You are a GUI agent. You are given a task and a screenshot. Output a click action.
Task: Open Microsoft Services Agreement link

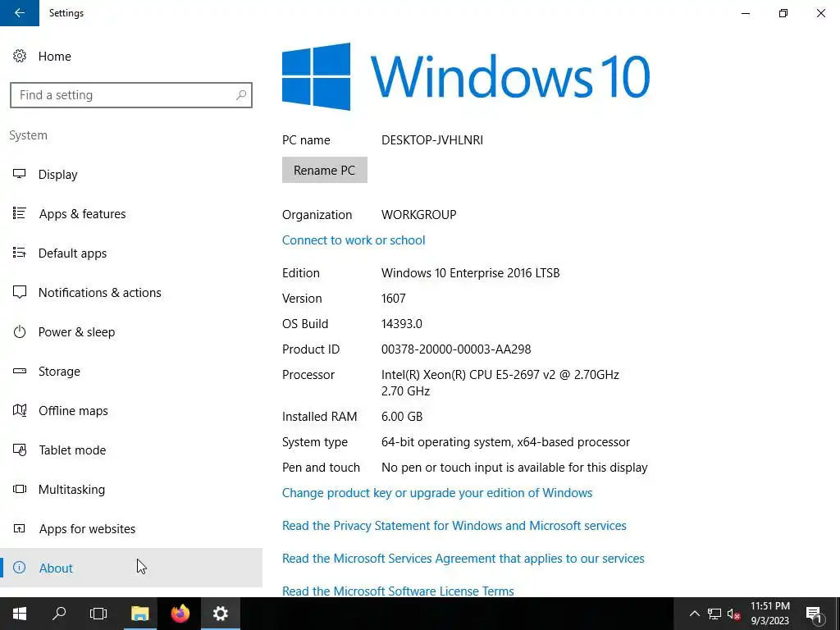[463, 558]
